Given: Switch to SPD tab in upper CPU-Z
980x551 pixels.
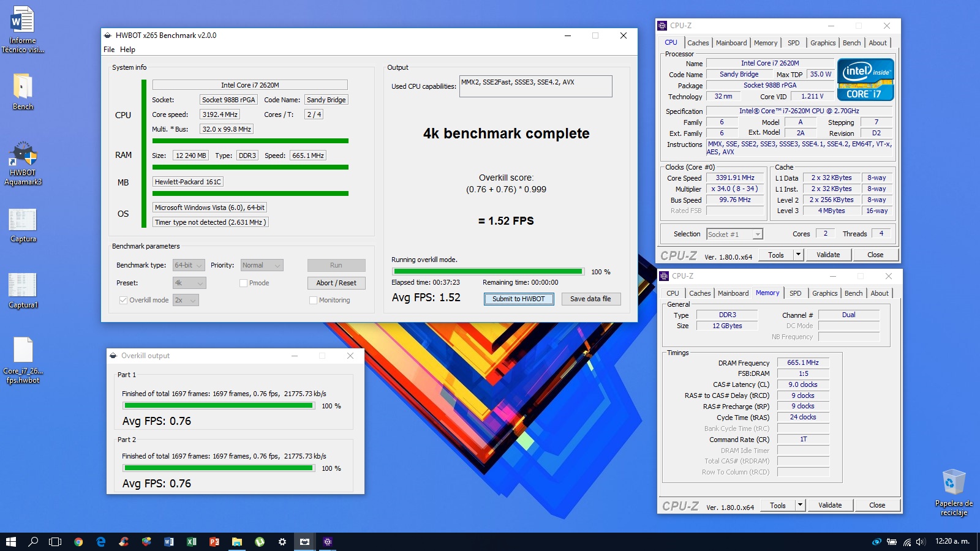Looking at the screenshot, I should pyautogui.click(x=793, y=43).
